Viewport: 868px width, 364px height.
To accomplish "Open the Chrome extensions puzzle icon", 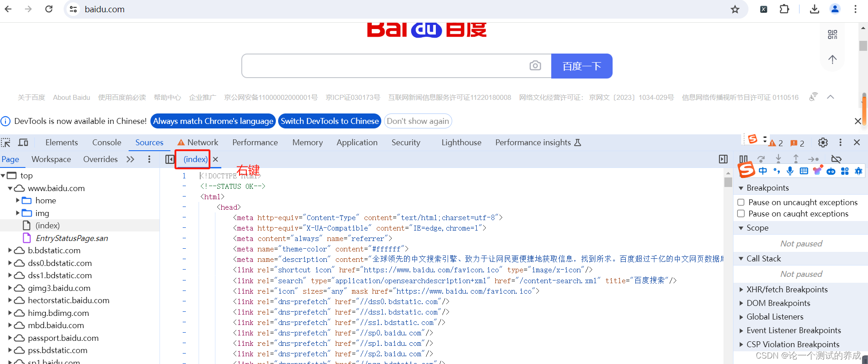I will coord(784,9).
